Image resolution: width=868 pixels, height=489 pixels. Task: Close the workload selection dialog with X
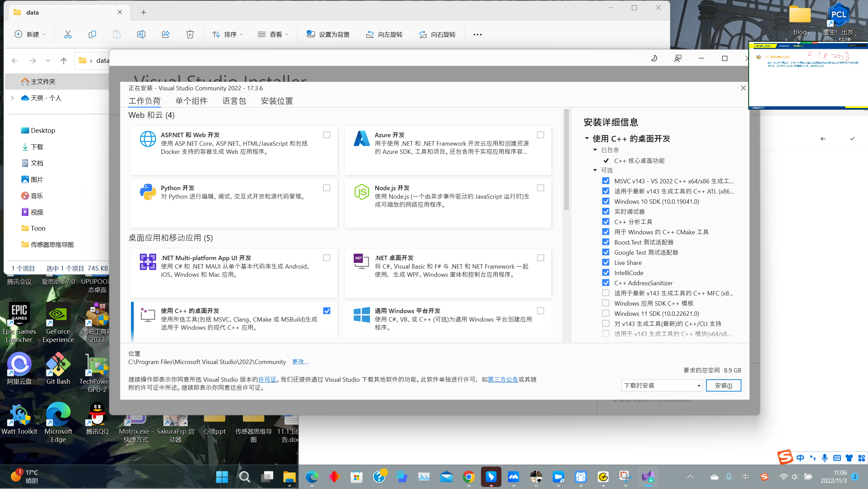point(743,88)
